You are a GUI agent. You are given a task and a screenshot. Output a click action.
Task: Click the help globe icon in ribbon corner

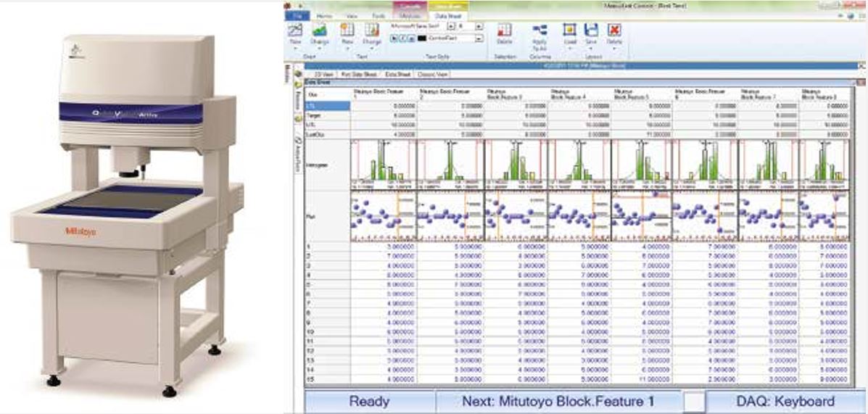coord(851,15)
